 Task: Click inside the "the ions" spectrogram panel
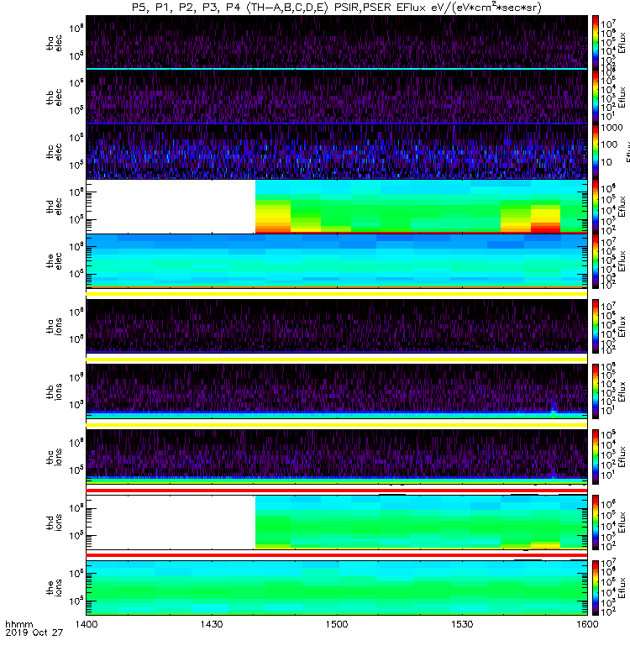tap(337, 588)
